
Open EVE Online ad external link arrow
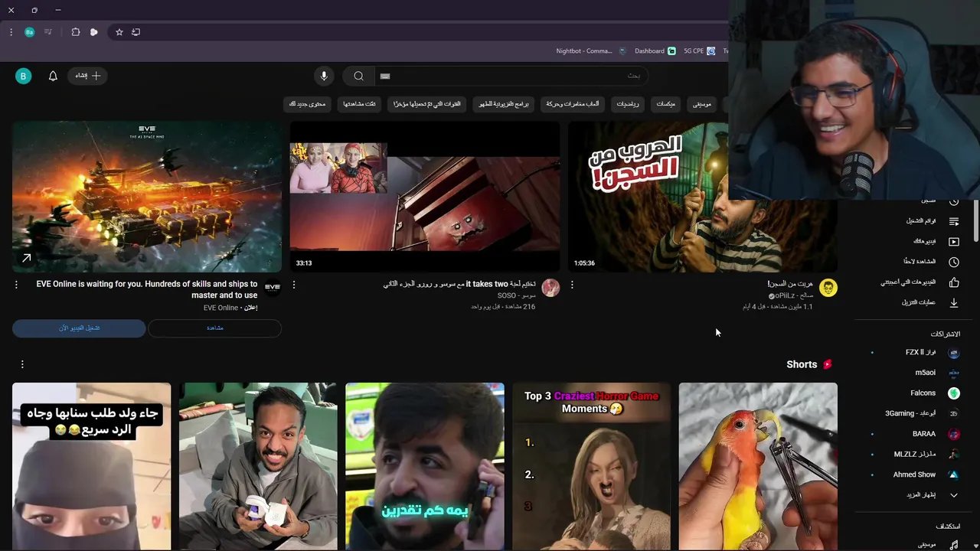26,259
